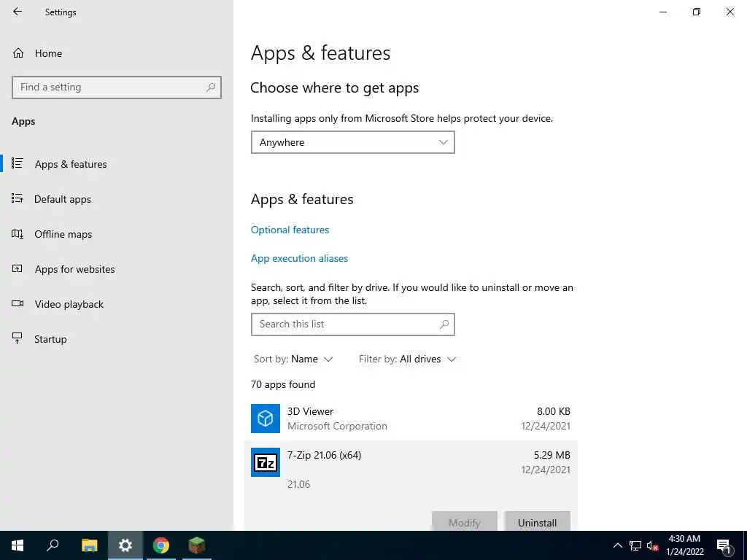Image resolution: width=747 pixels, height=560 pixels.
Task: Open the taskbar clock and date
Action: [684, 545]
